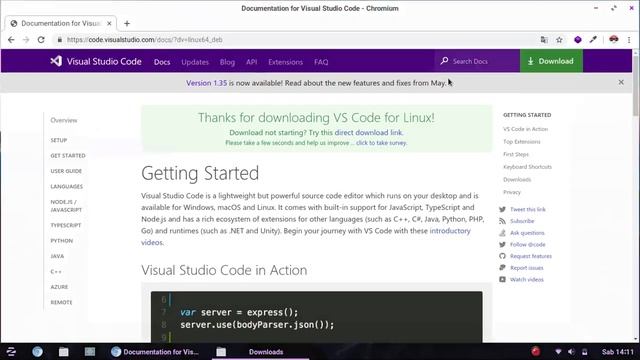Click the Twitter icon beside Follow @code

coord(502,244)
